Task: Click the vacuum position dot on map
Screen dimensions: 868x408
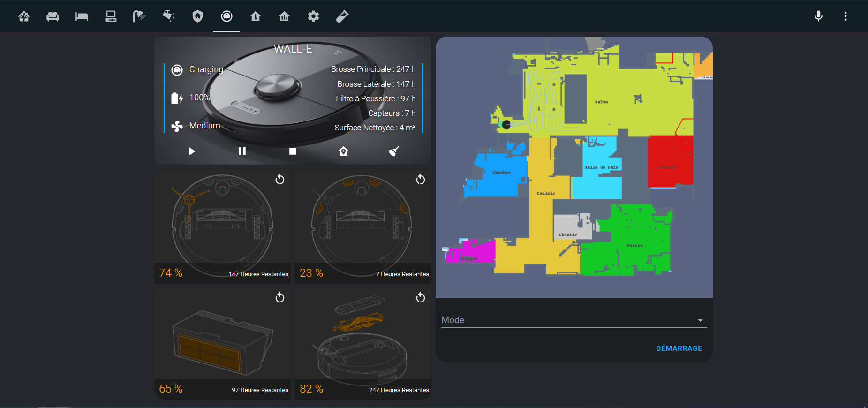Action: click(506, 125)
